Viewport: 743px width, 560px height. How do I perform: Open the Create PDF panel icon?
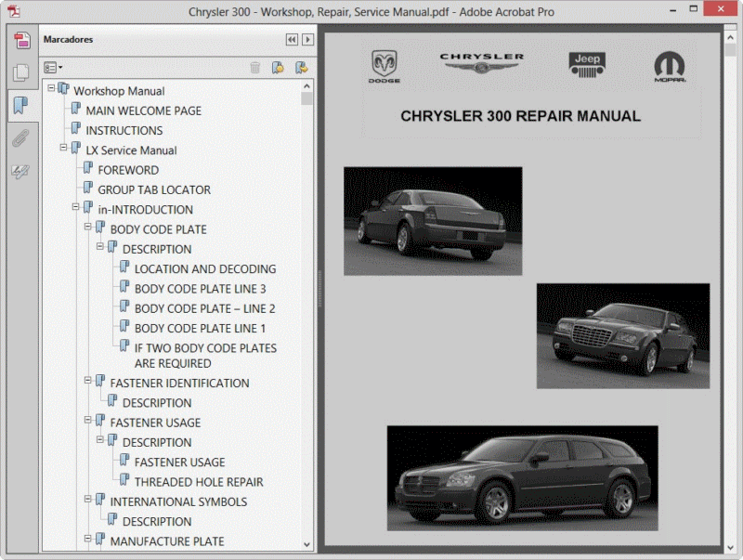point(21,40)
